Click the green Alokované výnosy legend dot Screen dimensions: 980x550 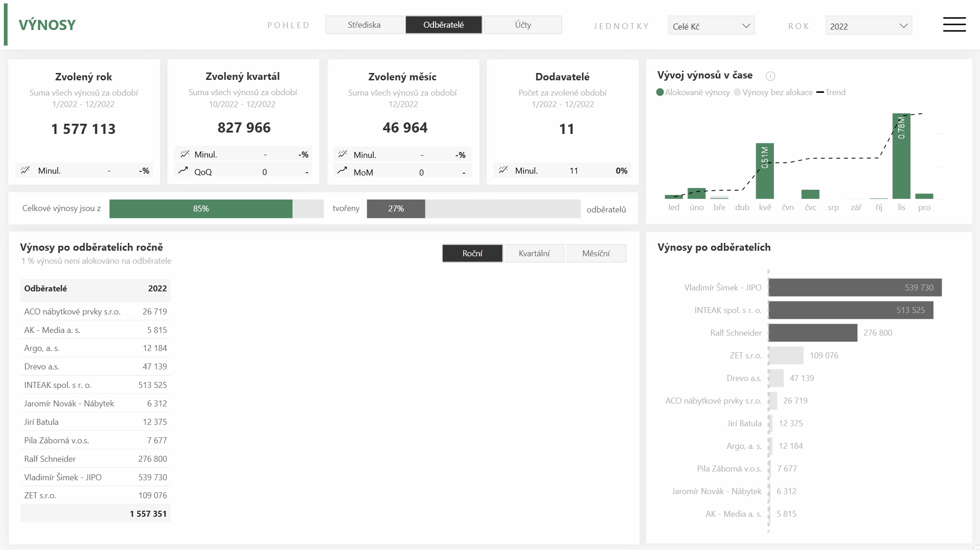(660, 92)
